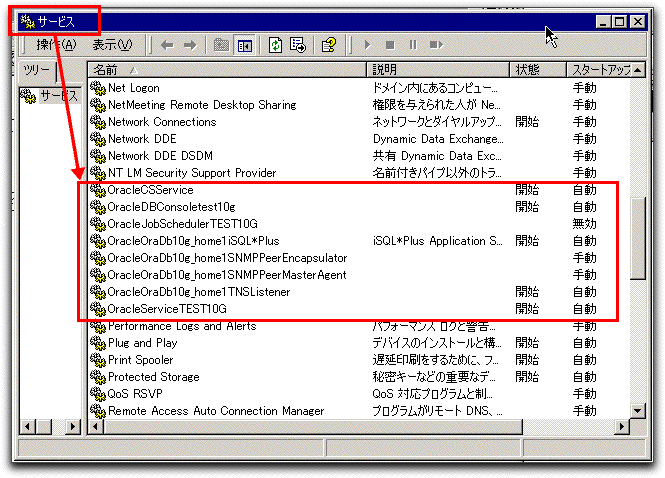The image size is (665, 478).
Task: Click vertical scrollbar up arrow
Action: (x=637, y=70)
